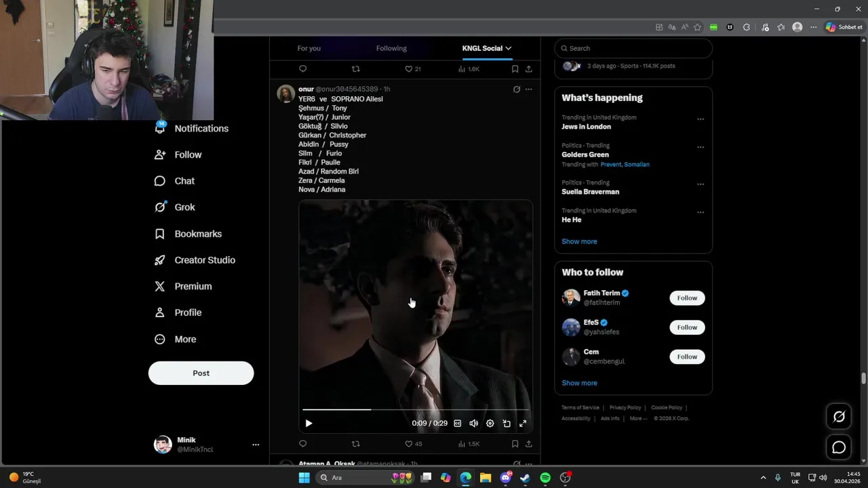Reply to the post with 21 likes
868x488 pixels.
[303, 69]
